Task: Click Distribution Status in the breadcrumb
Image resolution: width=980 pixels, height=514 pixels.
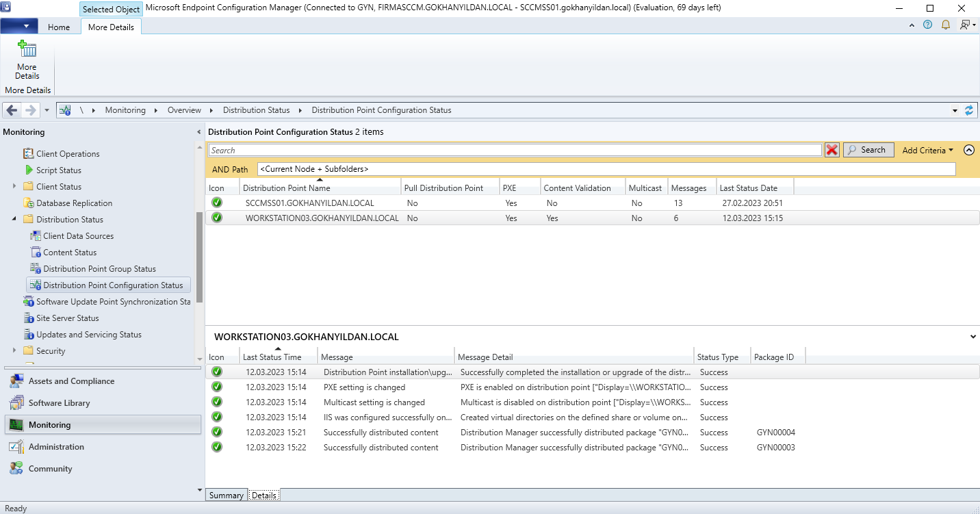Action: click(x=257, y=110)
